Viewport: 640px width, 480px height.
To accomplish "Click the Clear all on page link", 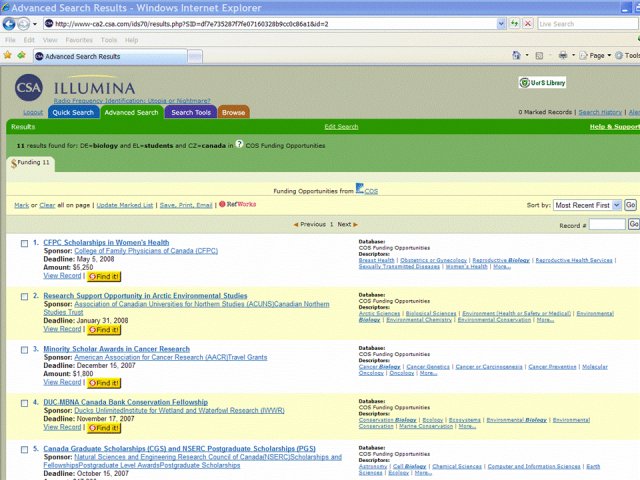I will point(47,205).
